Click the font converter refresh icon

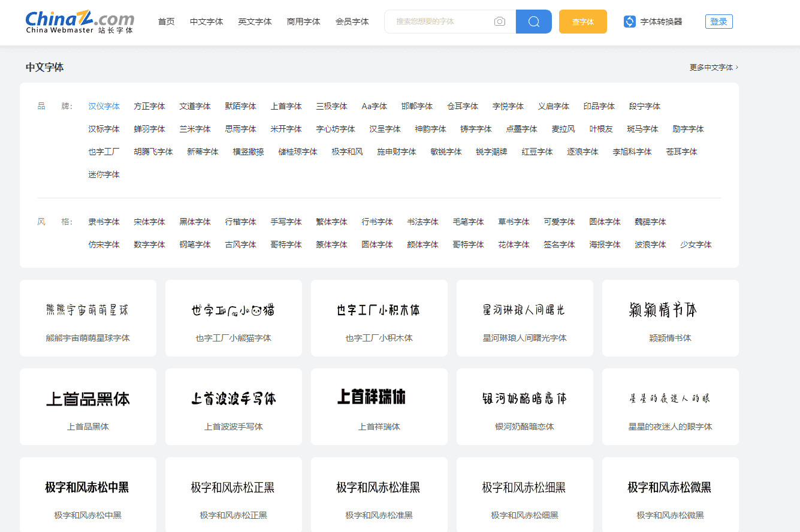(630, 22)
